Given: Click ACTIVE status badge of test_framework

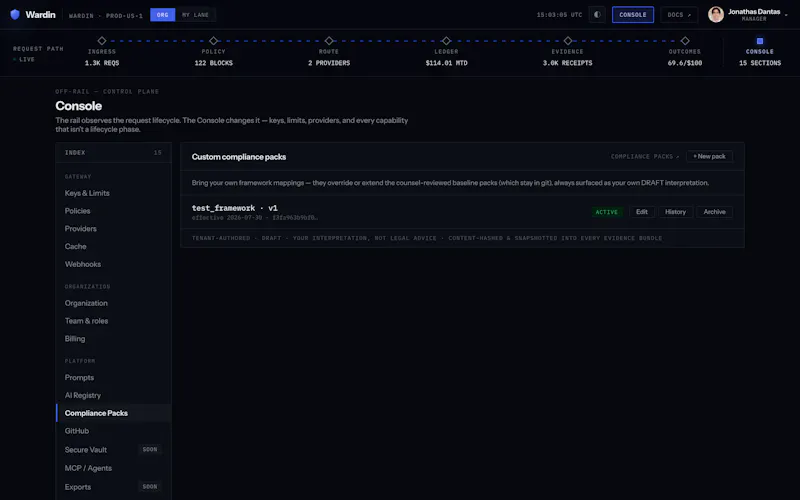Looking at the screenshot, I should click(x=607, y=212).
